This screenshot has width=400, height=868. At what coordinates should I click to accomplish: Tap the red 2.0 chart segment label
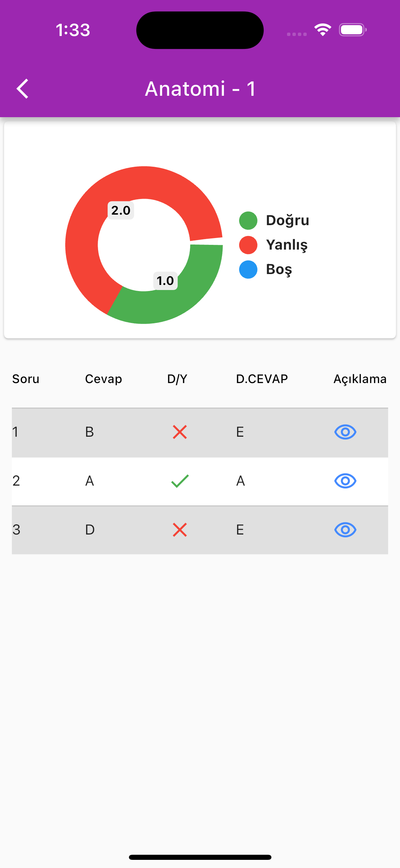click(x=121, y=211)
